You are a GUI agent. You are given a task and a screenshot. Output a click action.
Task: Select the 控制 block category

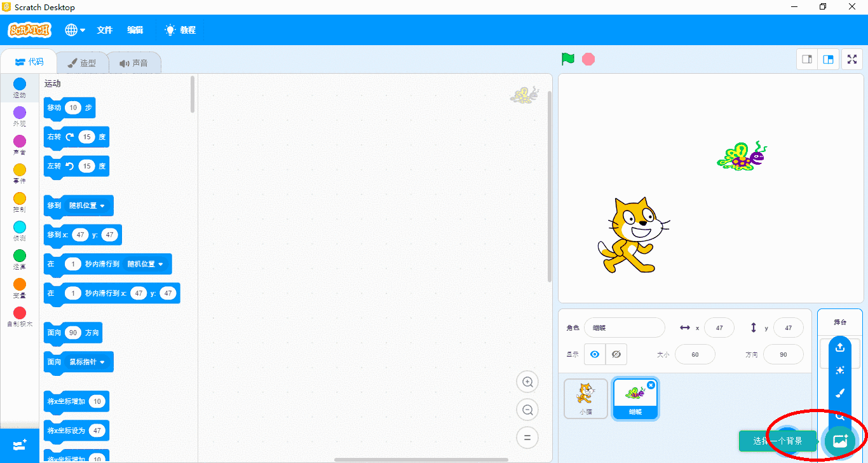(x=20, y=203)
